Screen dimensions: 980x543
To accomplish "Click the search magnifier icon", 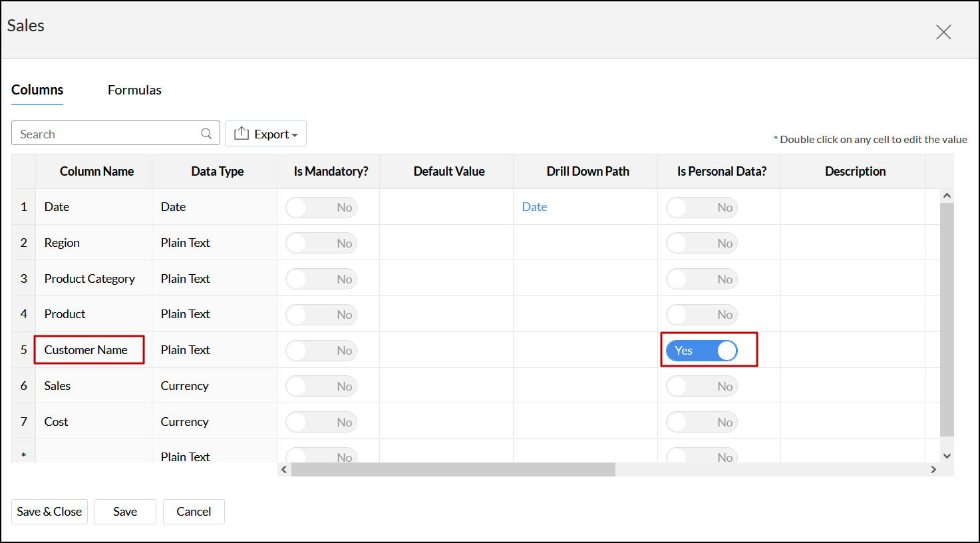I will (x=206, y=134).
